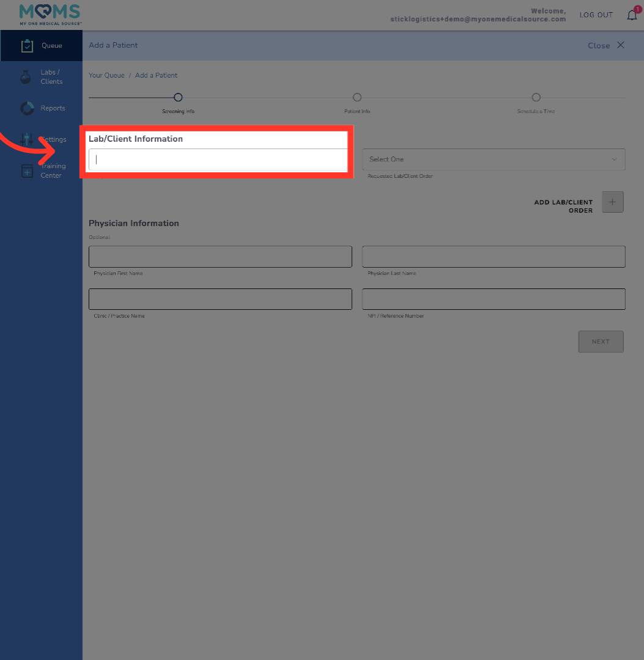Select the Screening Info step marker

(178, 97)
